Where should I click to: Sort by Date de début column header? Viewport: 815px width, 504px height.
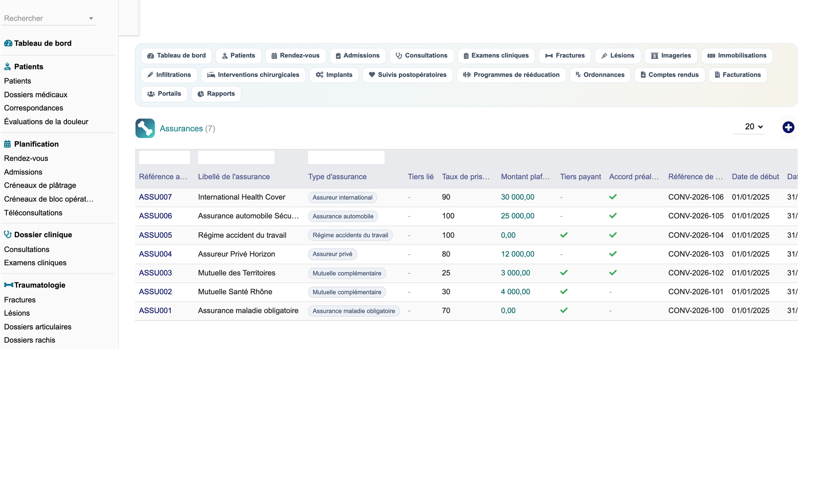click(x=756, y=177)
